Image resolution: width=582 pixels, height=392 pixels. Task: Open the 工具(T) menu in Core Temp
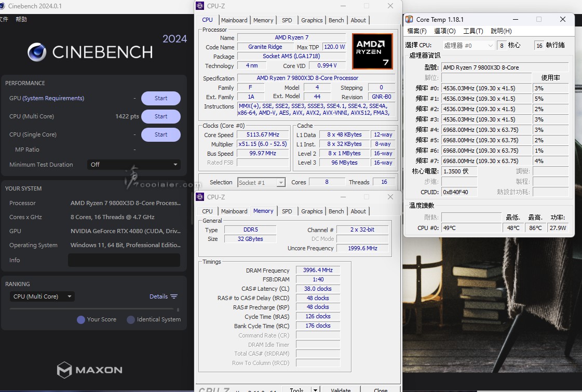473,31
